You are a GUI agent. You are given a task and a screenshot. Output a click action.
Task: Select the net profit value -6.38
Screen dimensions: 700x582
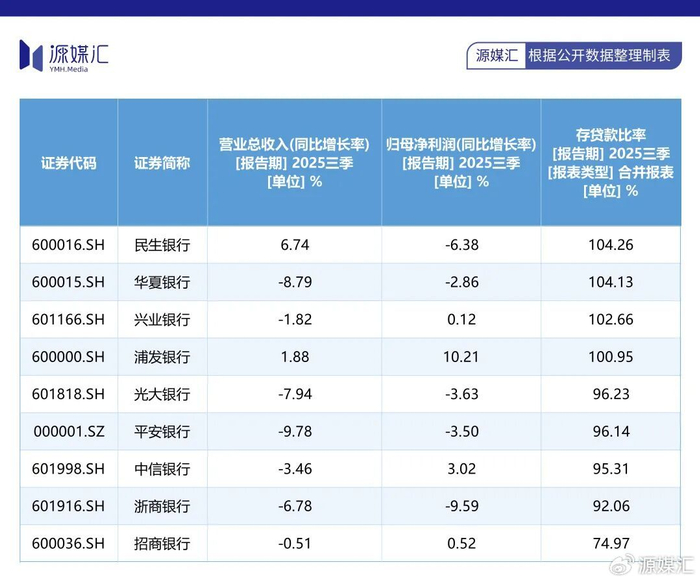(x=462, y=245)
